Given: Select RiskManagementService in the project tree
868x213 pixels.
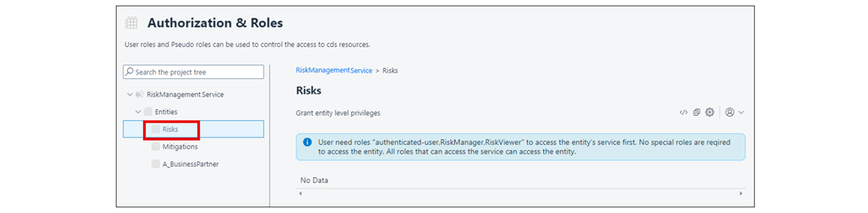Looking at the screenshot, I should click(185, 94).
